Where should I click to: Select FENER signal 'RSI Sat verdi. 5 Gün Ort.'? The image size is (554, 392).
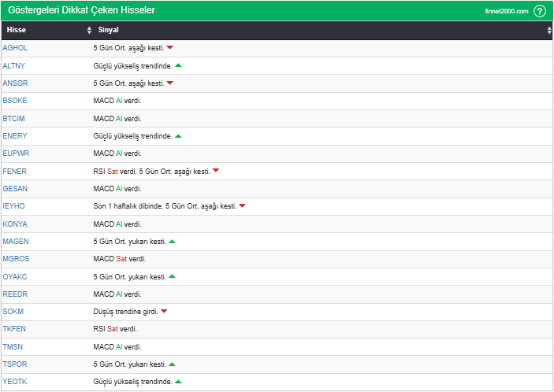coord(132,172)
